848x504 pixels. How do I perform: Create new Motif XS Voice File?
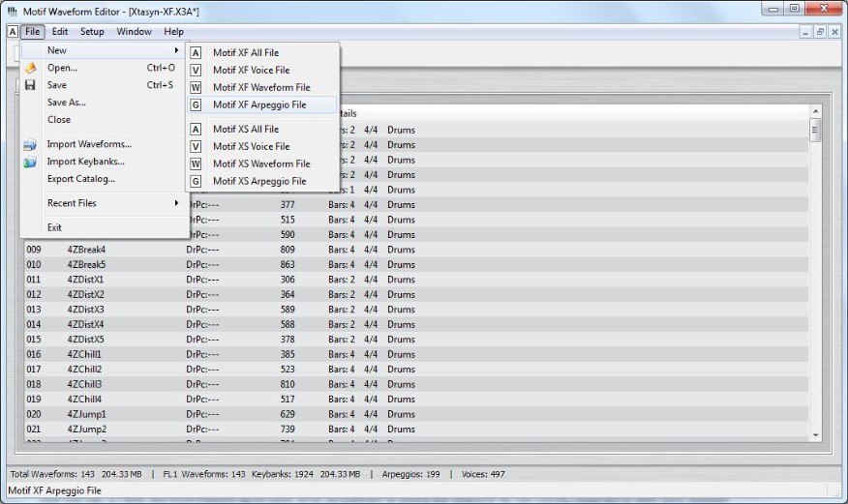pyautogui.click(x=262, y=146)
